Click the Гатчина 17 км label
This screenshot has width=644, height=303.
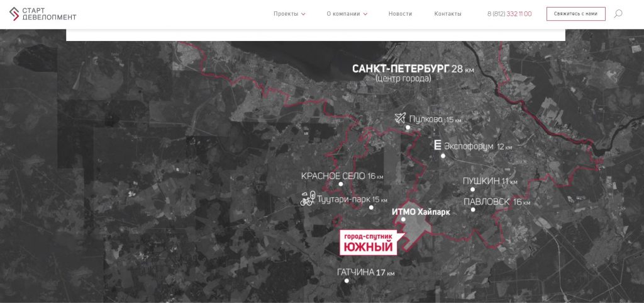coord(365,272)
